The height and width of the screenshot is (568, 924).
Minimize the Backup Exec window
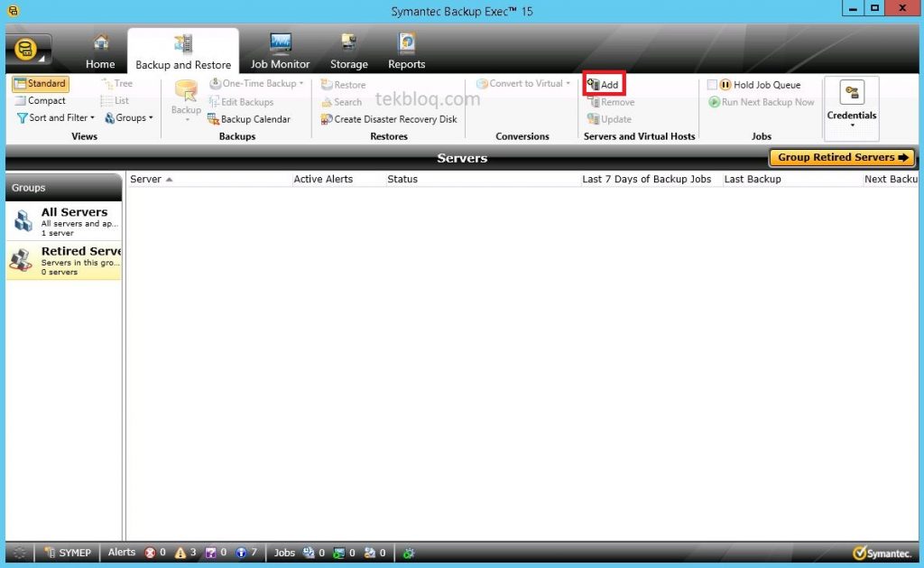pyautogui.click(x=854, y=8)
